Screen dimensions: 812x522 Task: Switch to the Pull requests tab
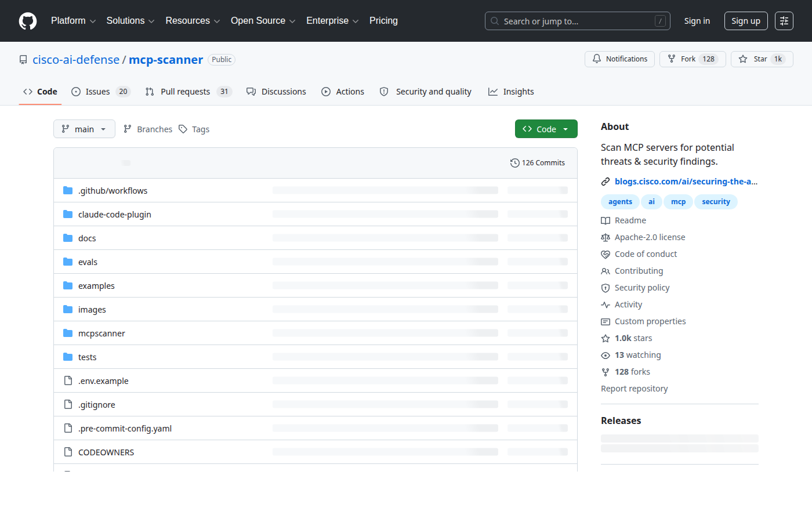[x=188, y=92]
